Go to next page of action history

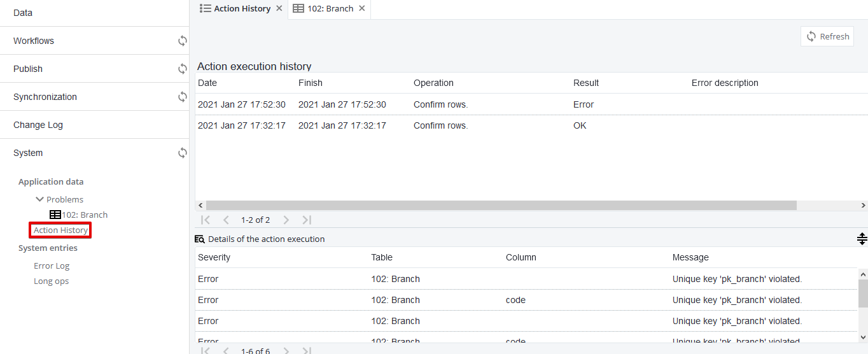pyautogui.click(x=286, y=220)
